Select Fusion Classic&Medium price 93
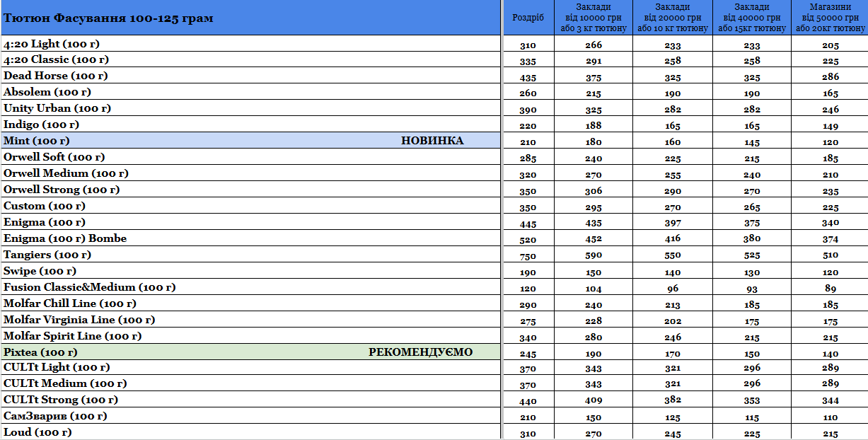Screen dimensions: 868x440 752,288
